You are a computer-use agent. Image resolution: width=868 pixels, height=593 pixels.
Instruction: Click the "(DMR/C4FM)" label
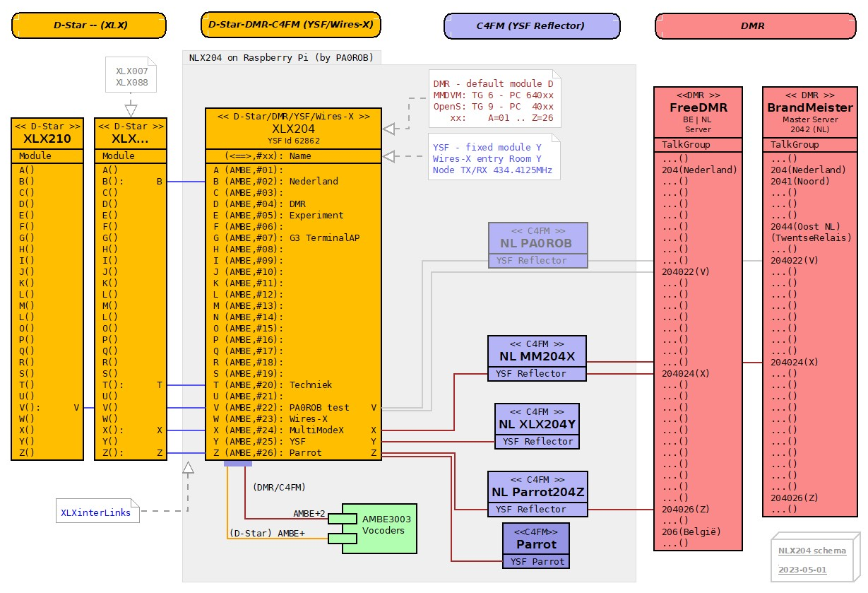pos(278,487)
